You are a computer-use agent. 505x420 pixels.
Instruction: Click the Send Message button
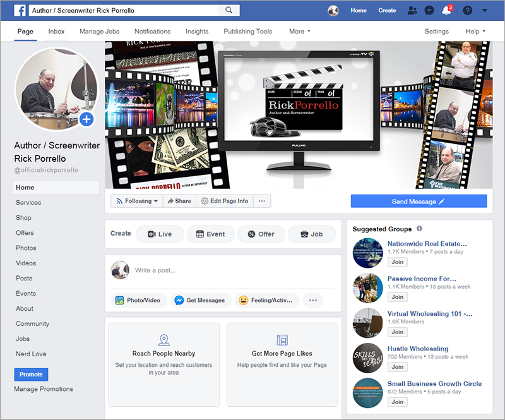[x=419, y=201]
